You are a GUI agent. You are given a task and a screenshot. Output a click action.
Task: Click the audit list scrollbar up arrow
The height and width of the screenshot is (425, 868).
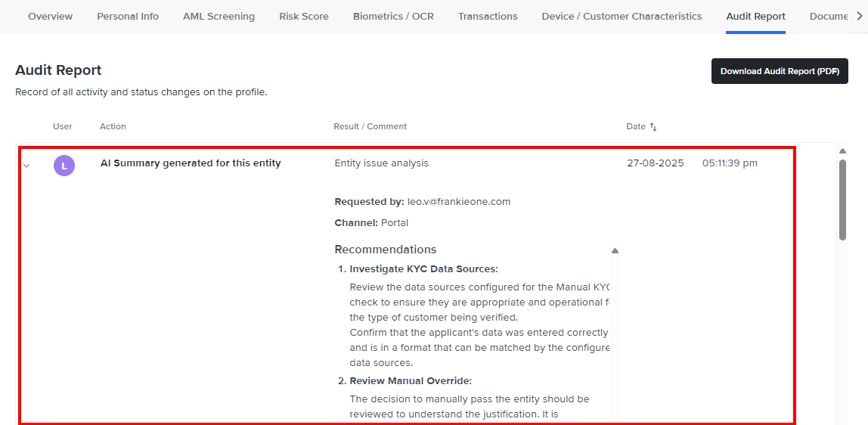842,150
